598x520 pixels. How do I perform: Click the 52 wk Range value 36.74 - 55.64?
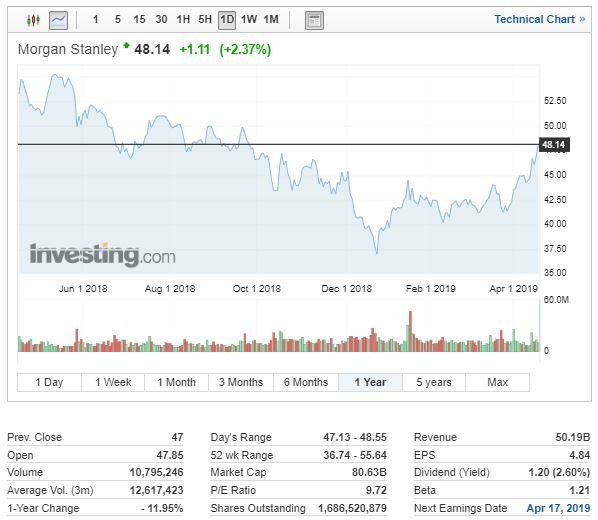click(355, 455)
